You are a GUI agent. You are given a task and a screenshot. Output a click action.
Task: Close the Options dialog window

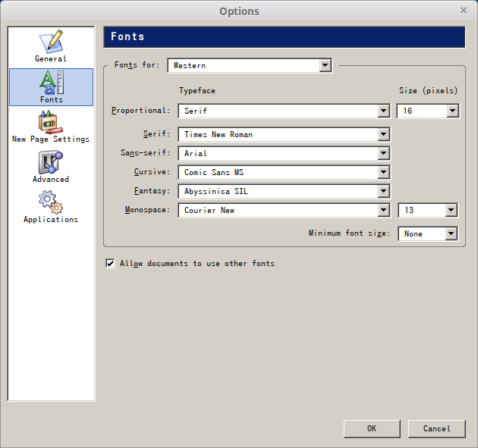click(x=464, y=11)
